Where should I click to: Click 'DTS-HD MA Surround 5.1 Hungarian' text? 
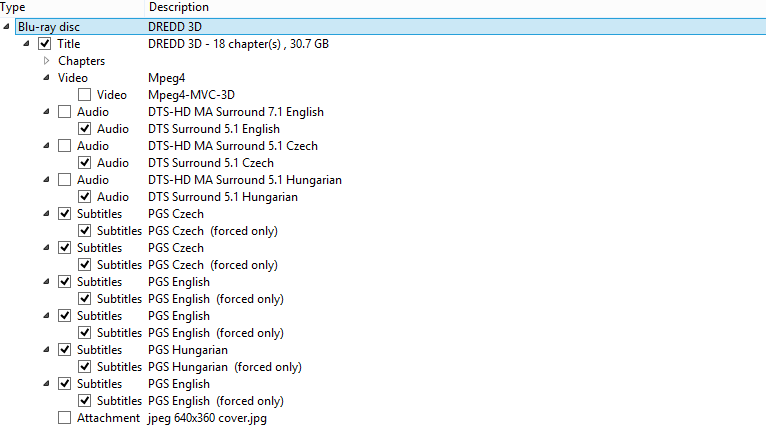click(245, 180)
